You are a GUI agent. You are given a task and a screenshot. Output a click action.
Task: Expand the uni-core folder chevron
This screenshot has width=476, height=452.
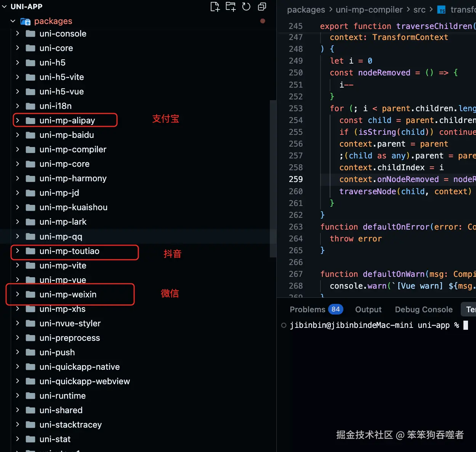18,48
